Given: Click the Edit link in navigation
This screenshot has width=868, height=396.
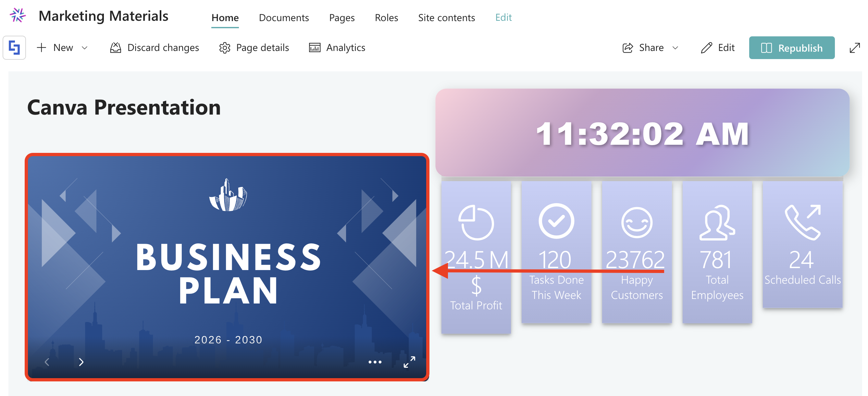Looking at the screenshot, I should (x=503, y=18).
